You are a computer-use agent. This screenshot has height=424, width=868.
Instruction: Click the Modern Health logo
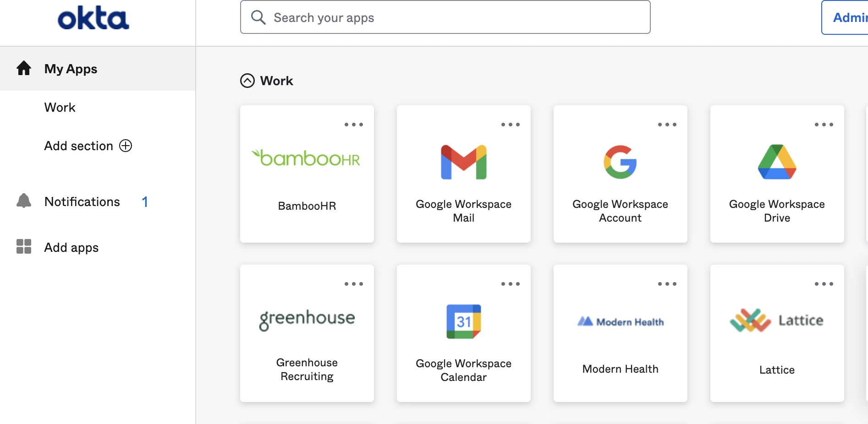click(621, 321)
